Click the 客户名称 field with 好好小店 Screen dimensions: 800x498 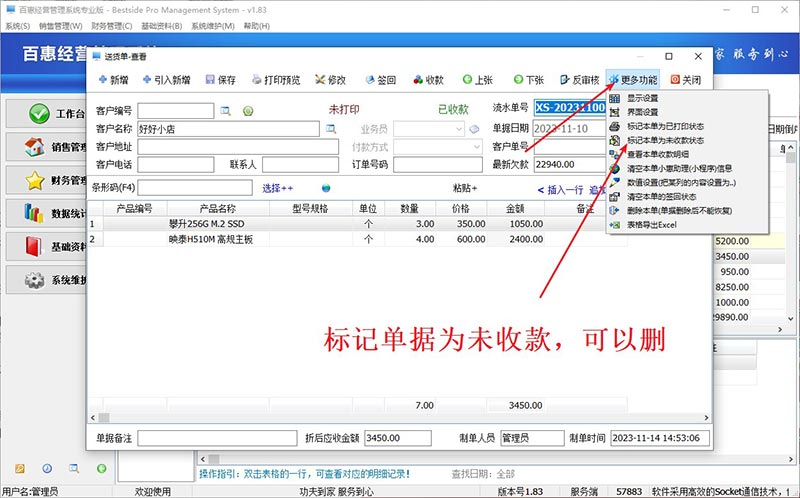pyautogui.click(x=229, y=129)
